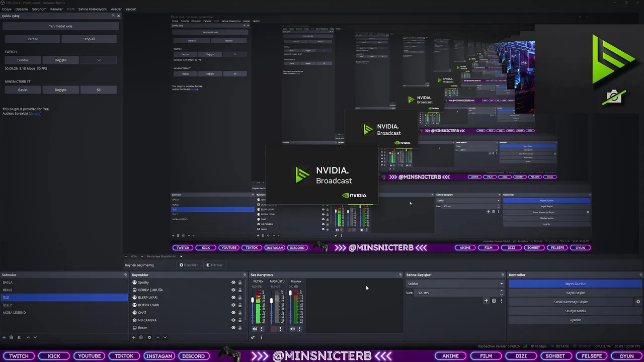The width and height of the screenshot is (644, 362).
Task: Hide the BLERP UYARI source
Action: coord(233,298)
